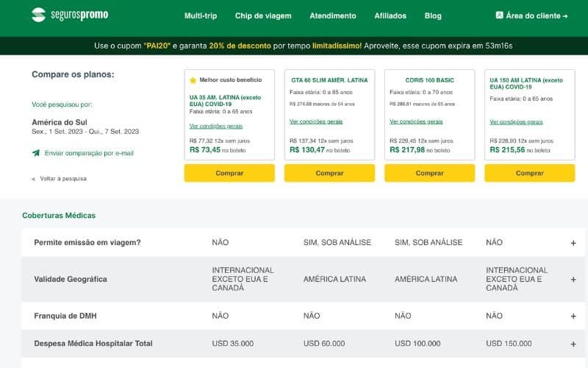Buy the UA 150 AM LATINA plan
The width and height of the screenshot is (588, 368).
[x=529, y=173]
